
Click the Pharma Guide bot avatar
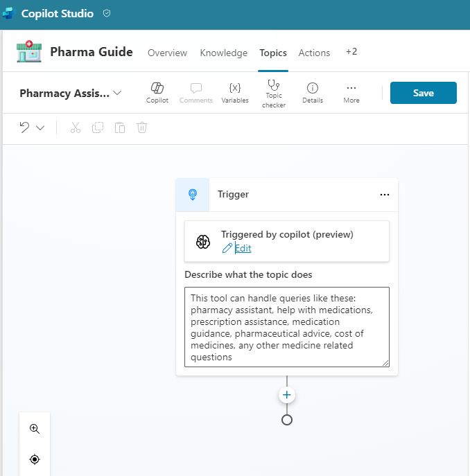coord(29,53)
